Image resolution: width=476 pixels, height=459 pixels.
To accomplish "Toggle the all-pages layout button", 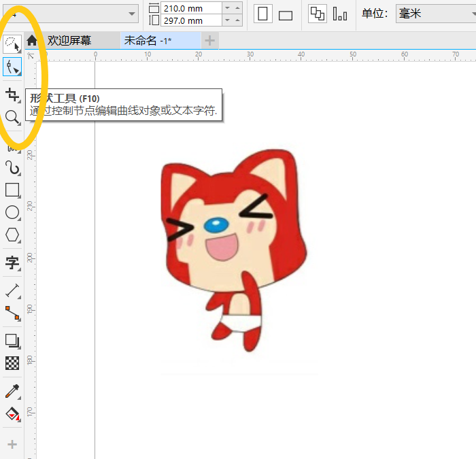I will 317,14.
